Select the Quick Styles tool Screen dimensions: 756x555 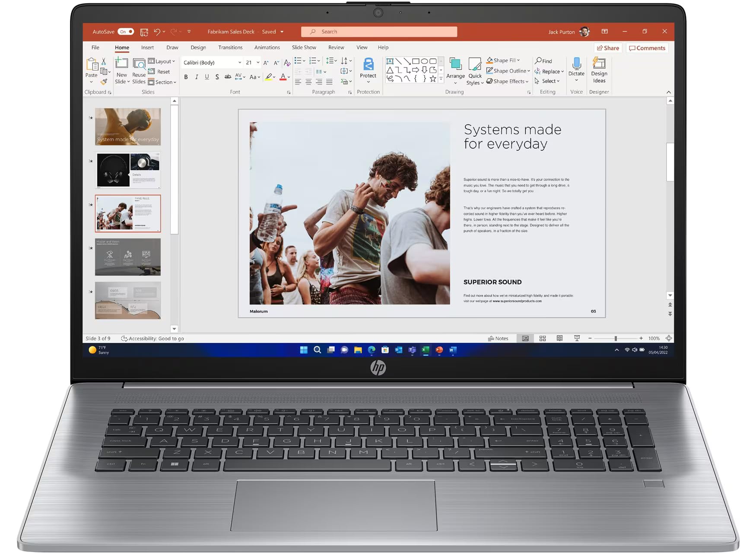474,71
